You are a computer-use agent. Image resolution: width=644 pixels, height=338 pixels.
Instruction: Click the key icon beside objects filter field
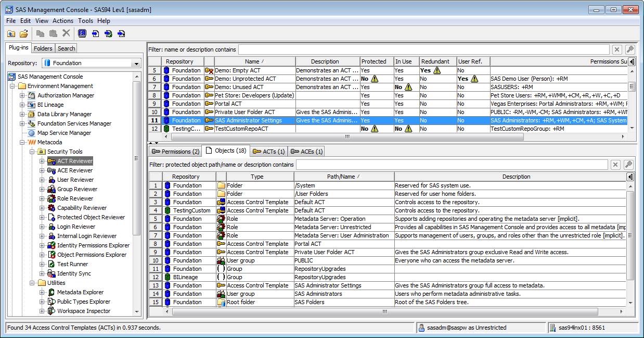pyautogui.click(x=628, y=165)
